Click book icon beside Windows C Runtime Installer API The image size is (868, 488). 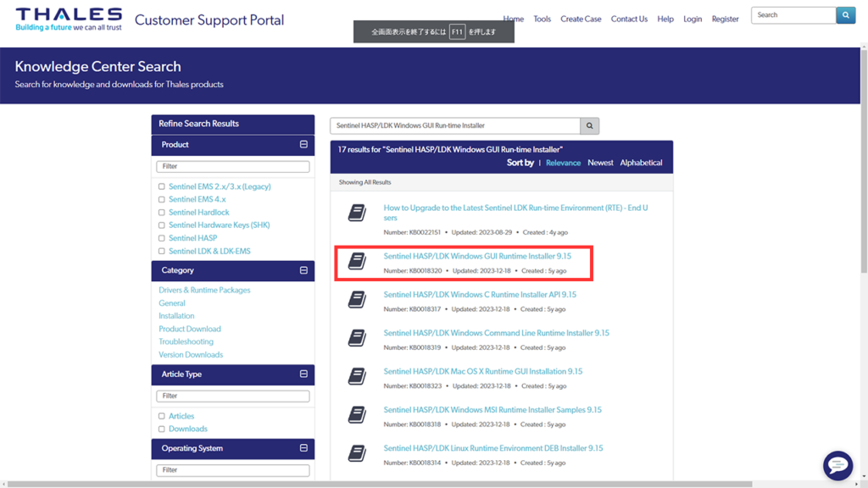(357, 300)
